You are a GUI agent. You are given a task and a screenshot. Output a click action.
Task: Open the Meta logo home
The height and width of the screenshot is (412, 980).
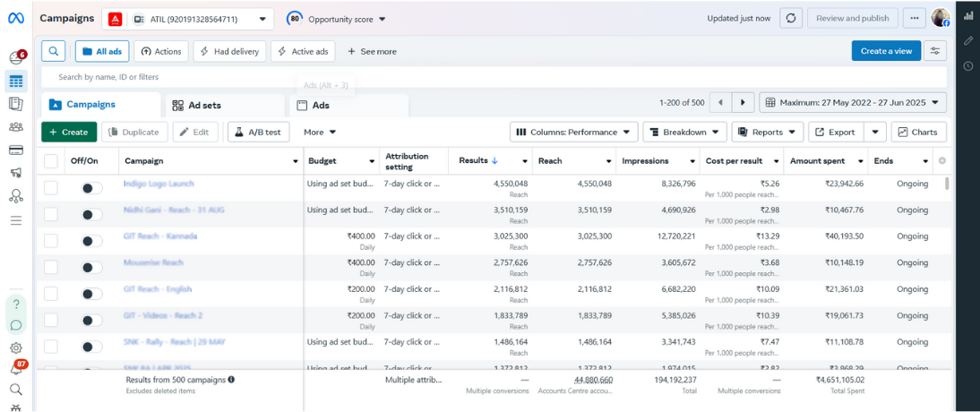(15, 19)
